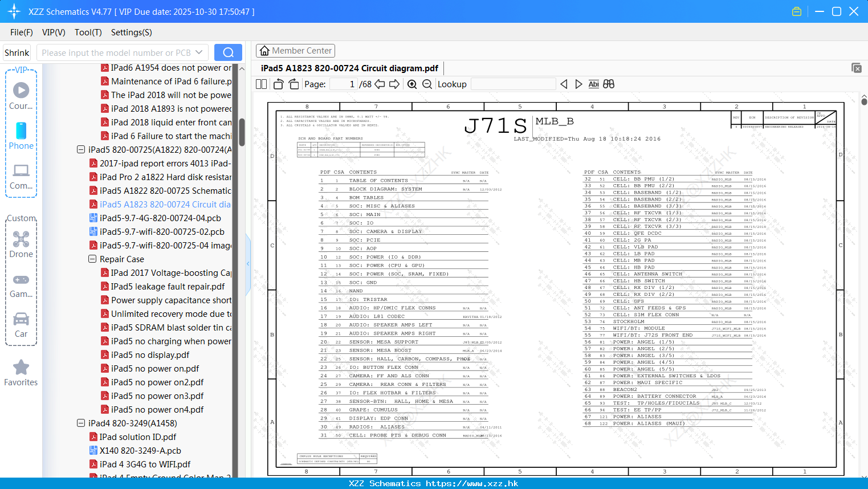Screen dimensions: 868x489
Task: Collapse the Repair Case folder
Action: pyautogui.click(x=92, y=259)
